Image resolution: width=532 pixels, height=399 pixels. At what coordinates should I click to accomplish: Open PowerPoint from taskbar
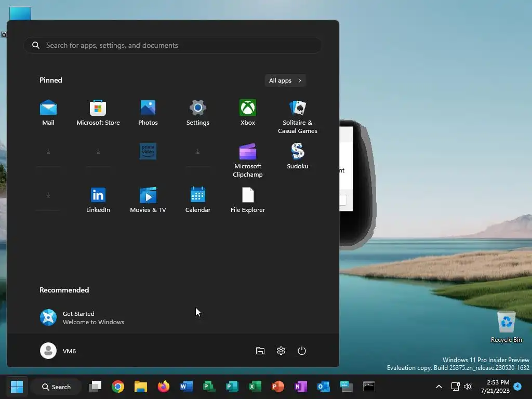(x=278, y=387)
